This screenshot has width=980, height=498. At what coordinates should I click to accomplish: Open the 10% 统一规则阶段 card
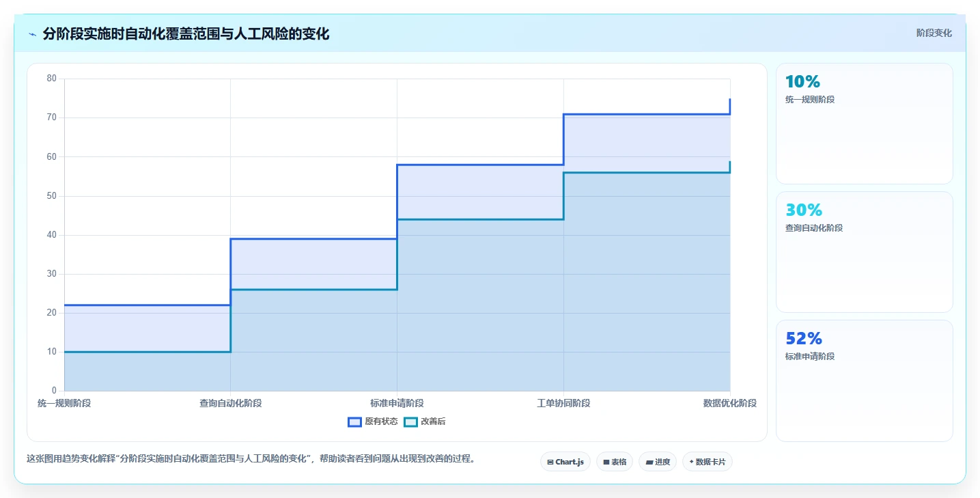coord(864,124)
